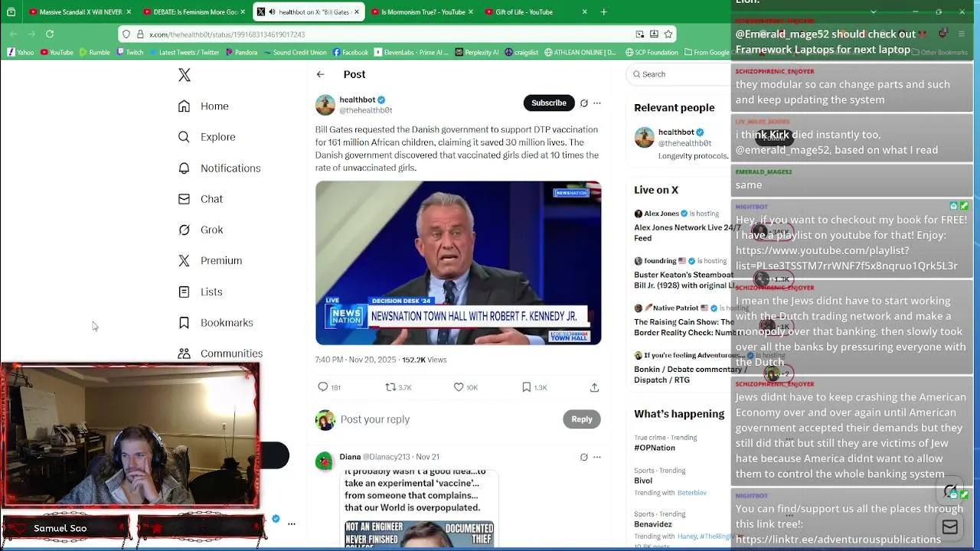Open healthbot under Relevant people
Image resolution: width=980 pixels, height=551 pixels.
point(676,132)
